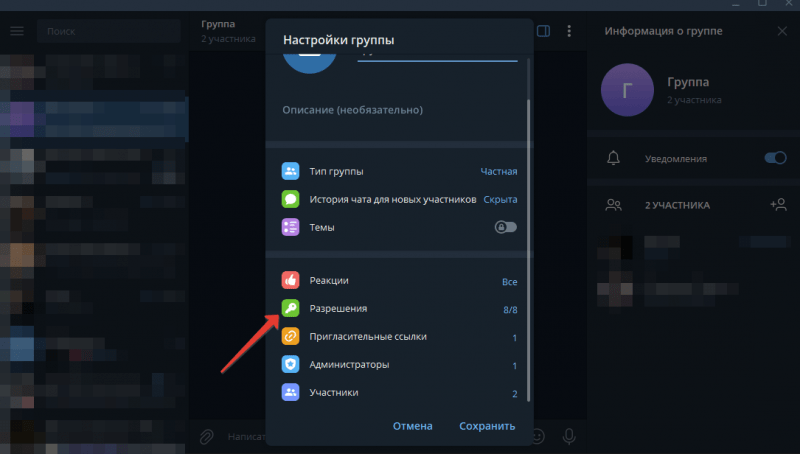This screenshot has width=800, height=454.
Task: Open the three-dot chat options menu
Action: click(570, 31)
